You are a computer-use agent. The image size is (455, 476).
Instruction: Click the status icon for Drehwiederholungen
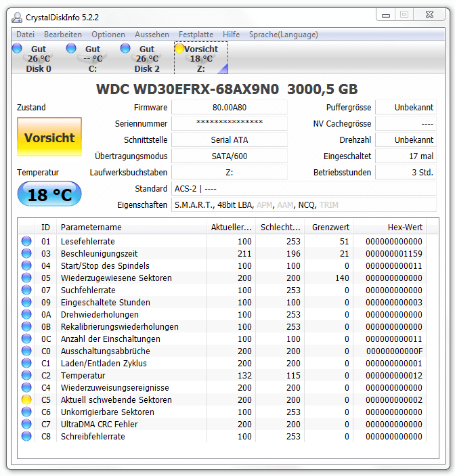point(26,314)
